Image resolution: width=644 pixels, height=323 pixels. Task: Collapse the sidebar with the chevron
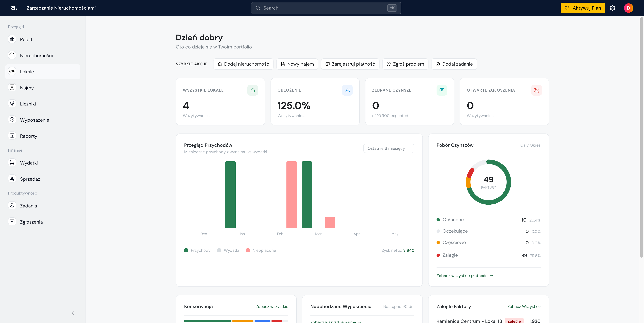click(x=73, y=313)
